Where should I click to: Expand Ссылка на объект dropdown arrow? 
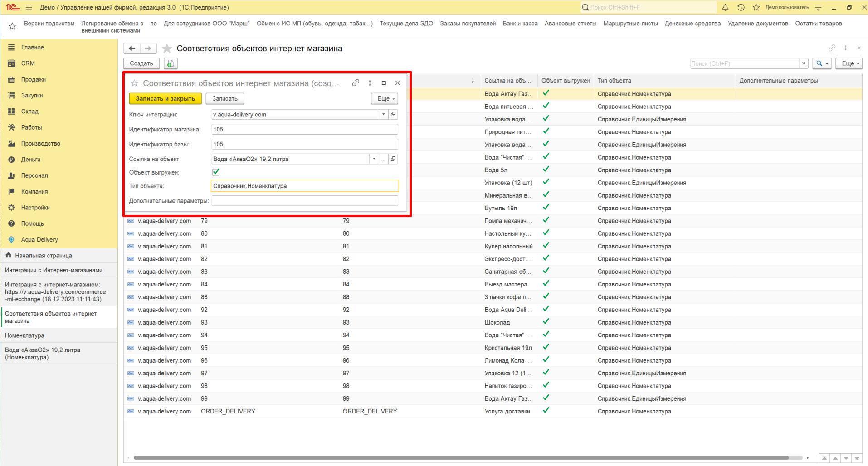click(374, 159)
